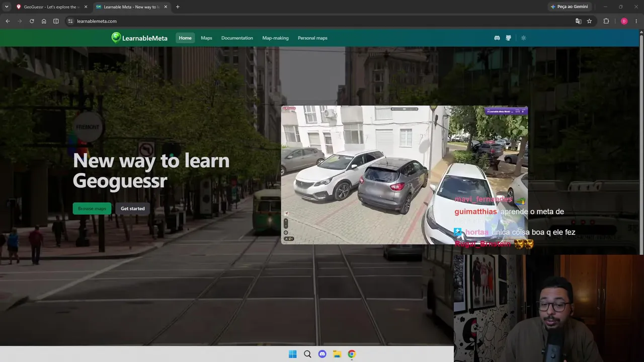Go back to the previous page
Screen dimensions: 644x362
8,21
